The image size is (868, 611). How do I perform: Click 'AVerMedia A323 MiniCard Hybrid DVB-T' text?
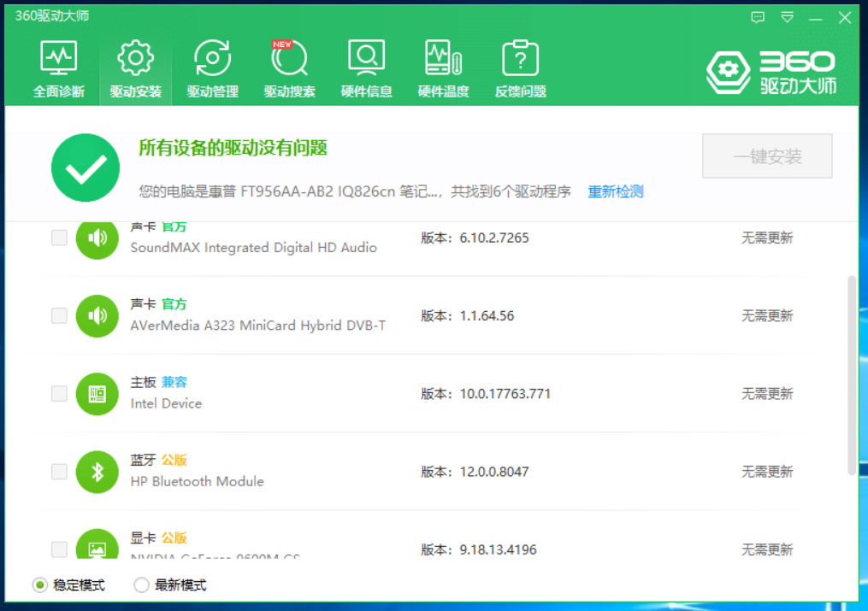(258, 326)
